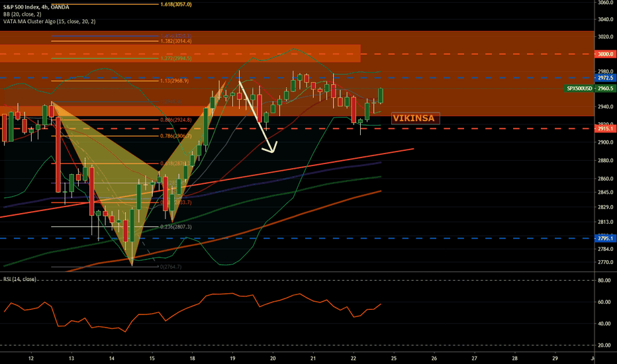Screen dimensions: 617x364
Task: Click date 12 on the time axis
Action: (x=31, y=359)
